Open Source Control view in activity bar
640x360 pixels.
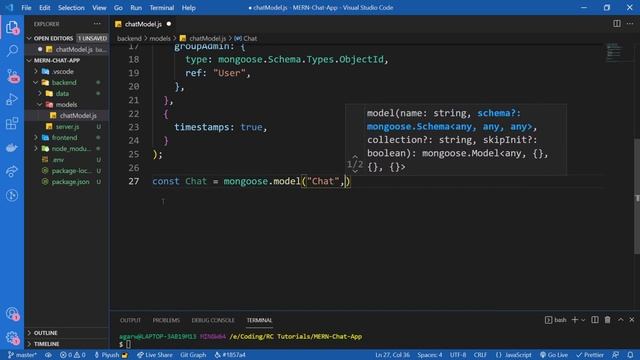coord(12,76)
